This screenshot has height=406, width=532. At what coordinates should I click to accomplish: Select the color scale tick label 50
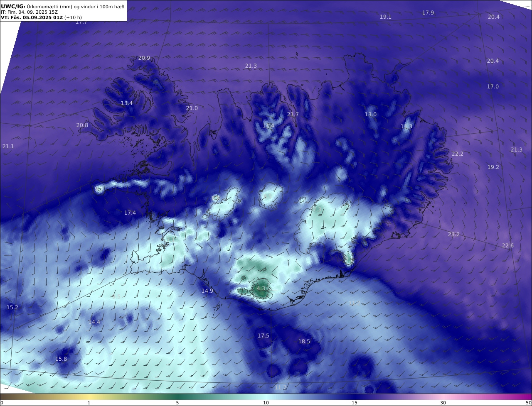528,403
